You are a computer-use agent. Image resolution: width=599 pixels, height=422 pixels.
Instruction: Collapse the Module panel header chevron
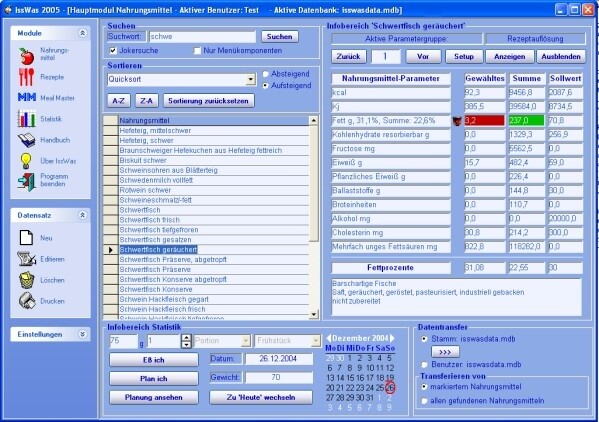[x=83, y=33]
